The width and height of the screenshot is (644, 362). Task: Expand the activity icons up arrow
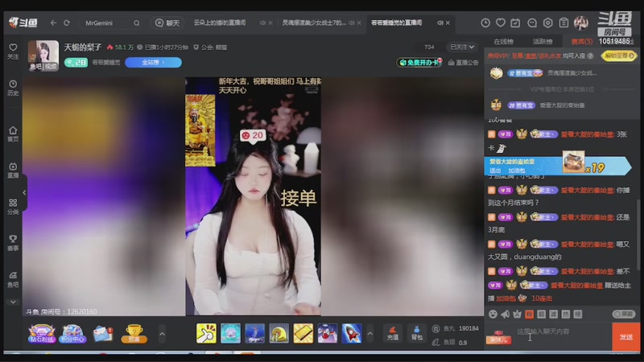(163, 333)
